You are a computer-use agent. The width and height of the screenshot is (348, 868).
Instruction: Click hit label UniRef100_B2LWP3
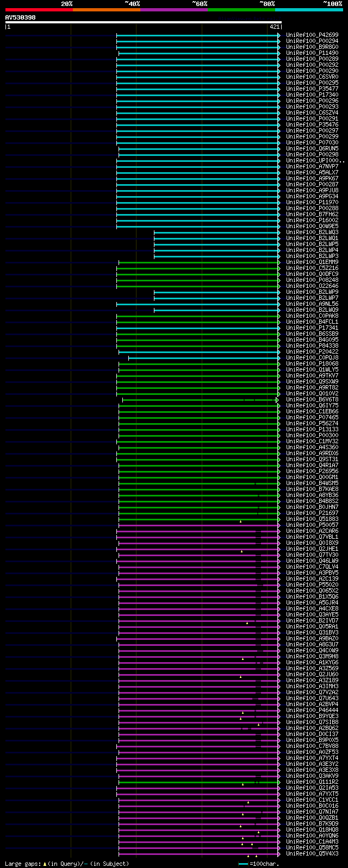tap(312, 256)
